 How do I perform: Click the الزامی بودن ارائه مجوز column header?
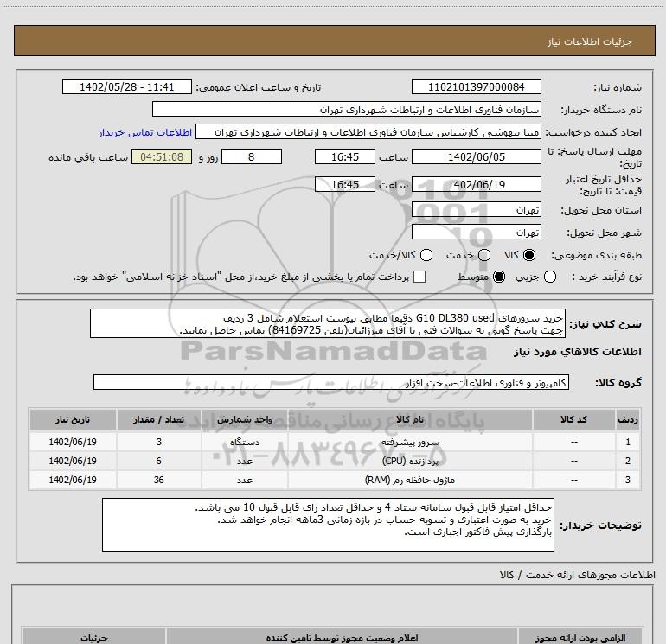580,638
